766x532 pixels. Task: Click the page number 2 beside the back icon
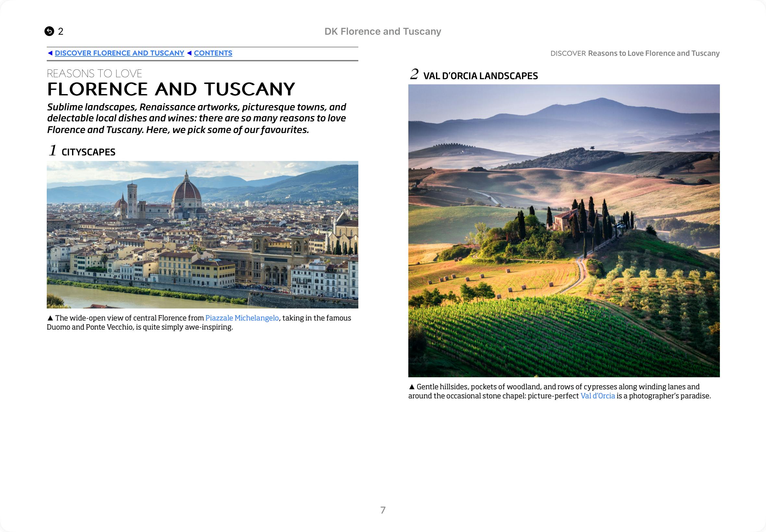(x=61, y=31)
